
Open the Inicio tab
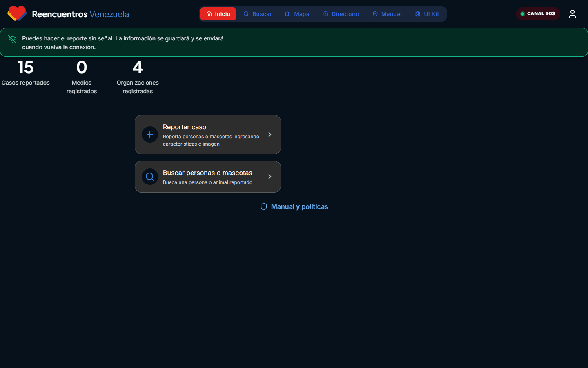pyautogui.click(x=218, y=14)
